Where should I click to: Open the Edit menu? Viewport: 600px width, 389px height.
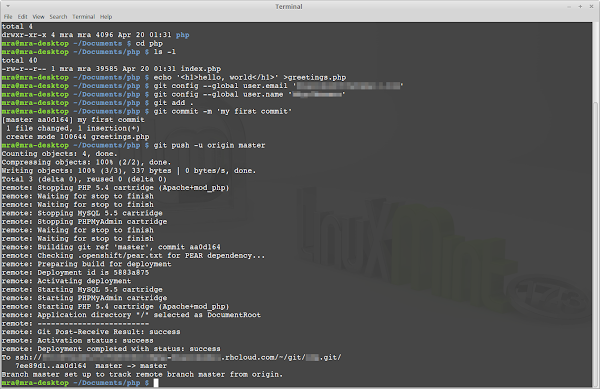pos(23,16)
